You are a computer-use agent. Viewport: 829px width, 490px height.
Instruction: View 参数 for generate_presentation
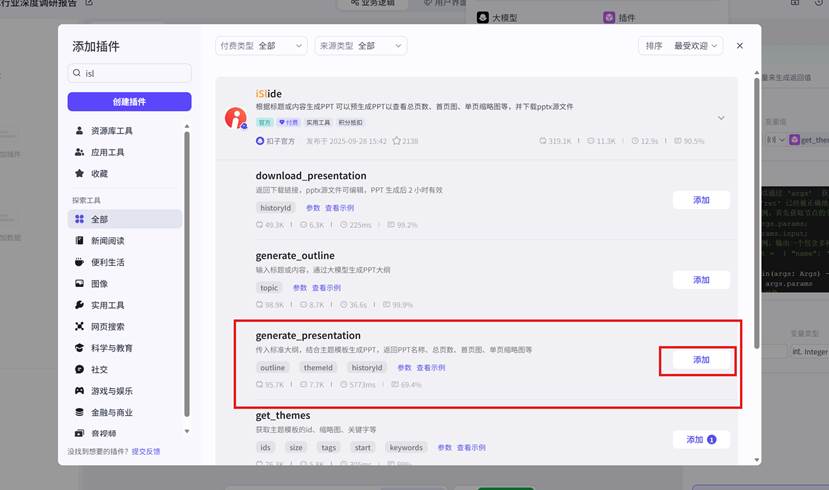[x=404, y=368]
